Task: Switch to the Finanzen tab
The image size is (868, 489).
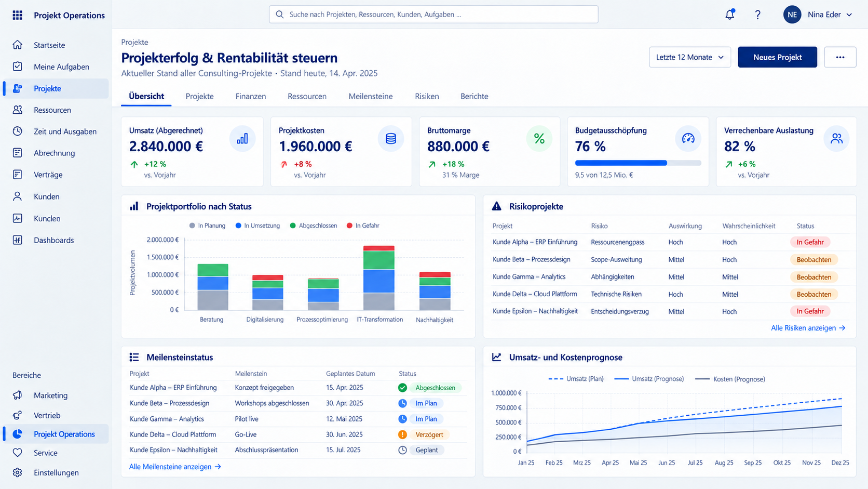Action: click(251, 96)
